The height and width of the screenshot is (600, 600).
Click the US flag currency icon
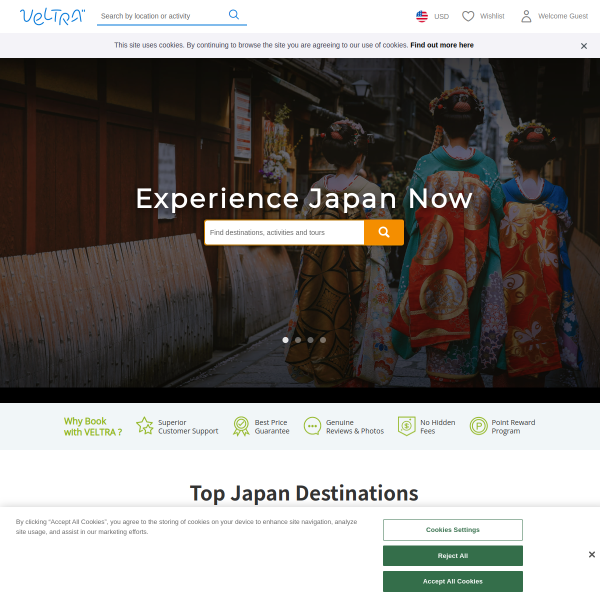pyautogui.click(x=422, y=16)
